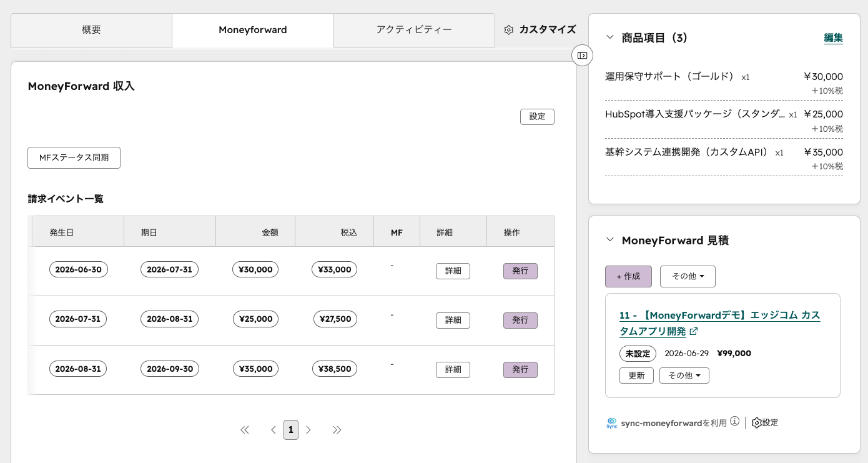Click 発行 for the ¥38,500 row
This screenshot has width=868, height=463.
point(520,370)
